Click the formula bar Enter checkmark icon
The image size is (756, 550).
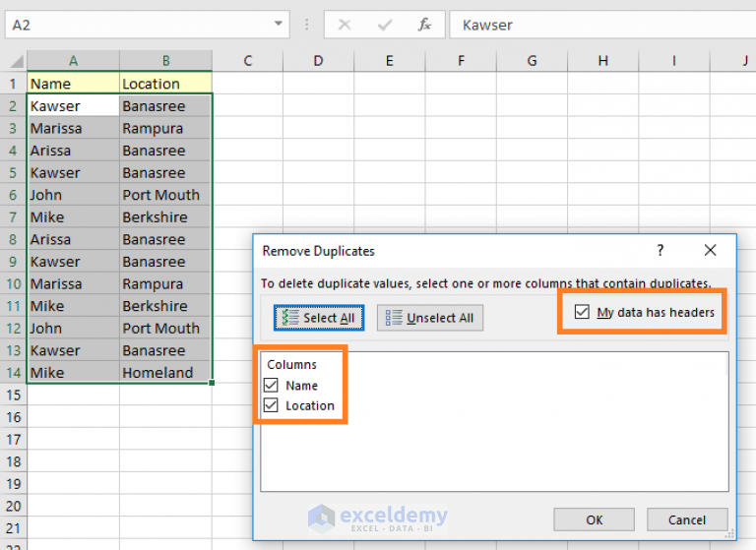[384, 25]
